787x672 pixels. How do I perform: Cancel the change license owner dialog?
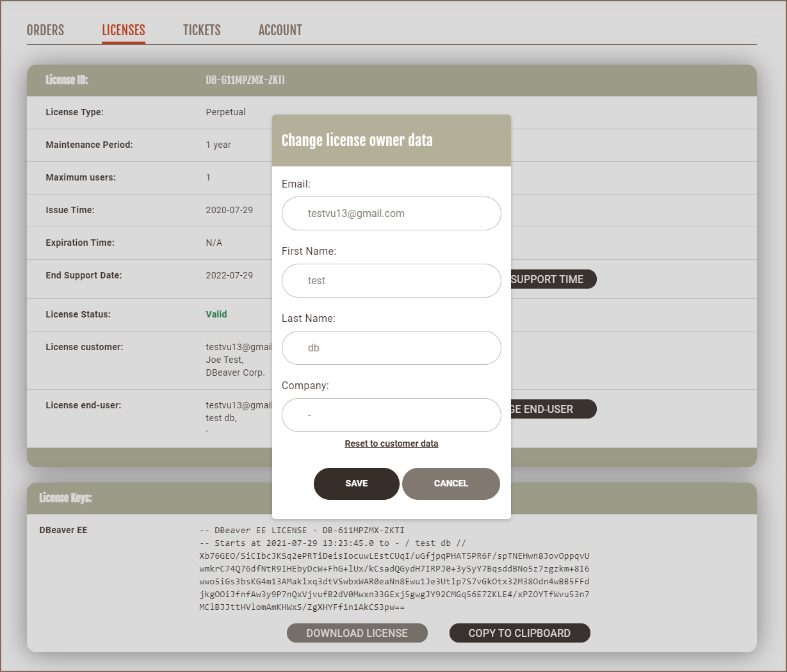point(451,484)
